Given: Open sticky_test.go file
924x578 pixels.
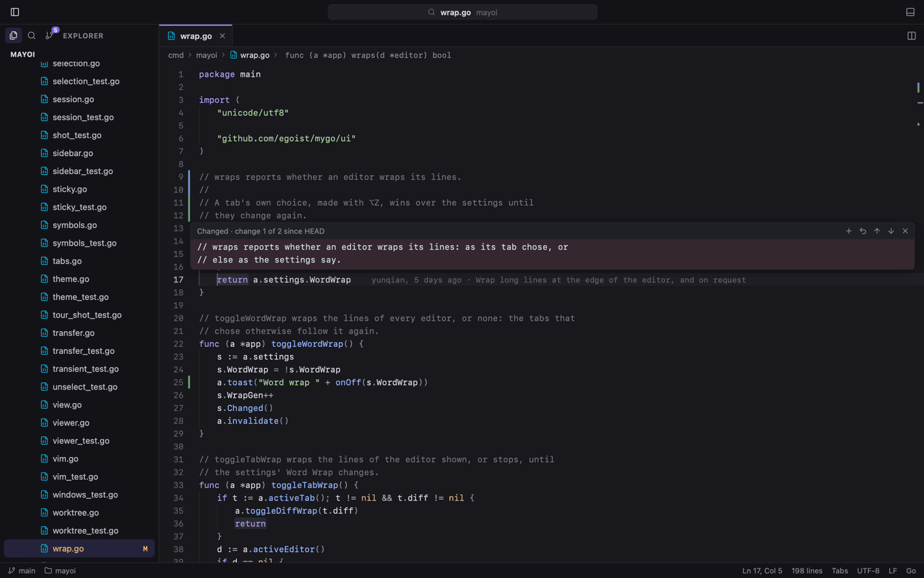Looking at the screenshot, I should pyautogui.click(x=79, y=207).
